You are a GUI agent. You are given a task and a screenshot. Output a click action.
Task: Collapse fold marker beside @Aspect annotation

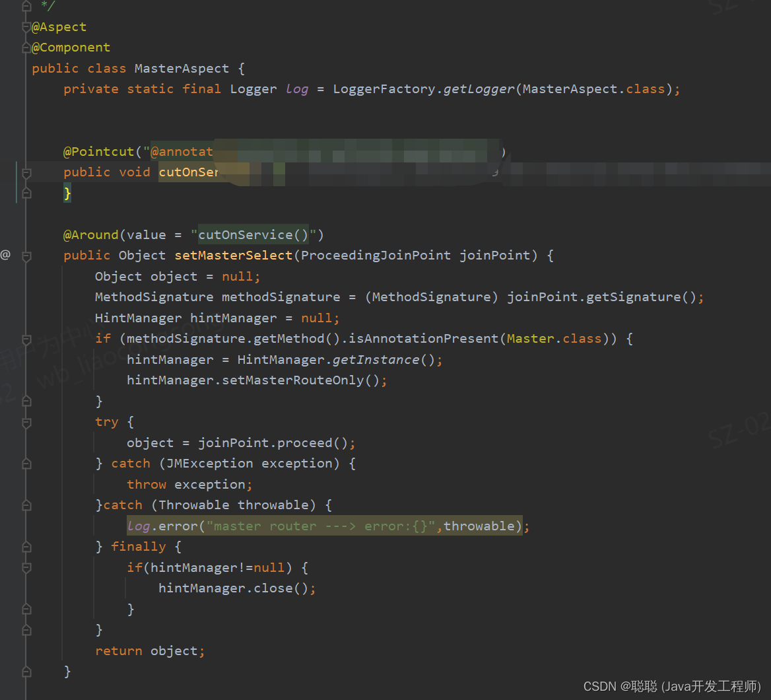click(26, 27)
